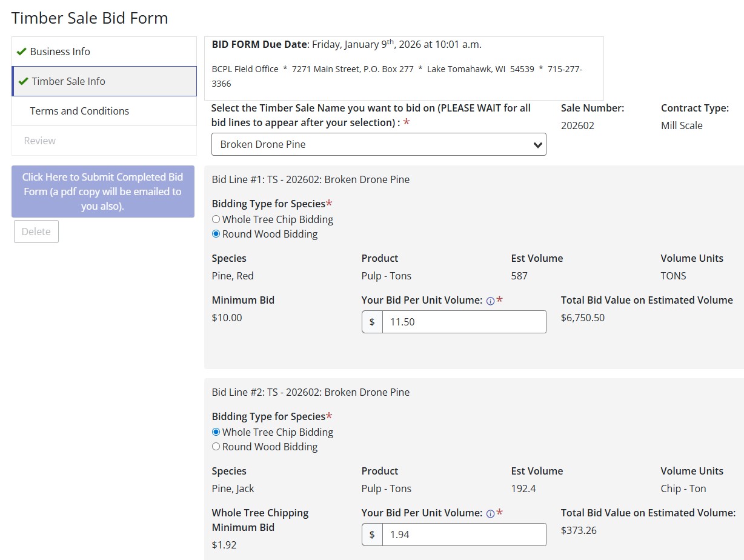The image size is (744, 560).
Task: Click the Chip - Ton volume units value
Action: [x=683, y=488]
